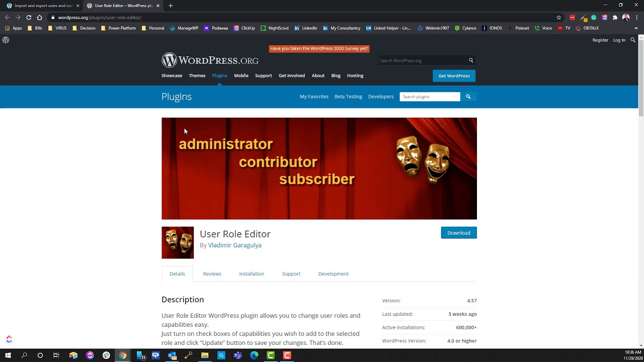This screenshot has height=362, width=644.
Task: Click the Get WordPress button
Action: [x=454, y=76]
